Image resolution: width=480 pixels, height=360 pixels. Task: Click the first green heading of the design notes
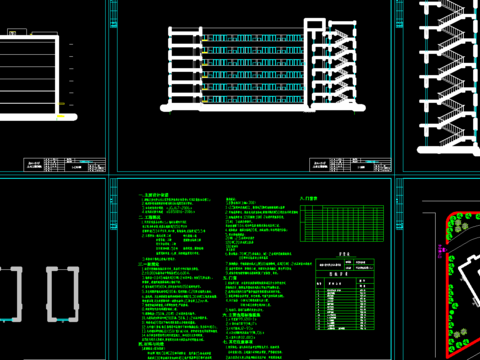(154, 195)
